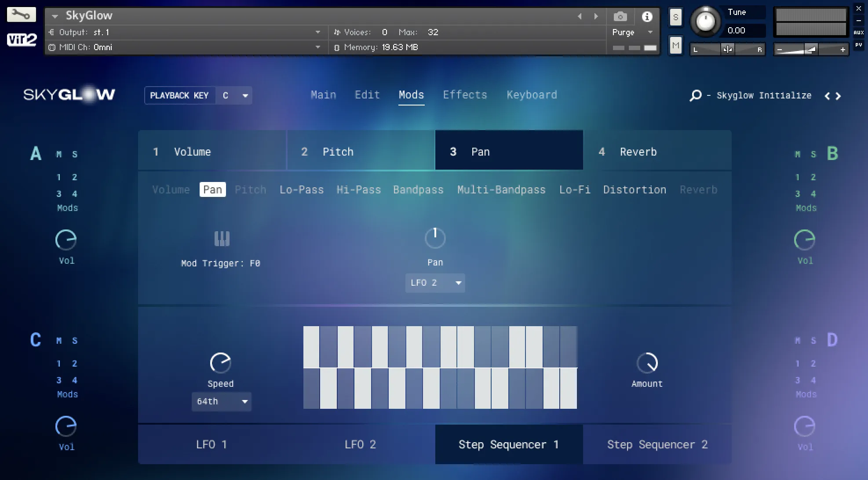Viewport: 868px width, 480px height.
Task: Mute the instrument with the M button
Action: pos(675,44)
